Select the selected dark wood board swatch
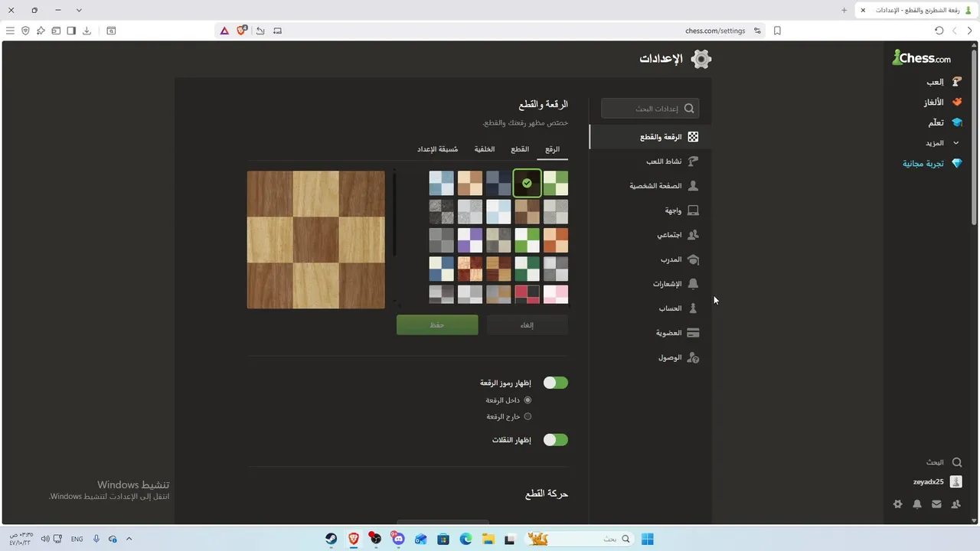The width and height of the screenshot is (980, 551). coord(527,184)
